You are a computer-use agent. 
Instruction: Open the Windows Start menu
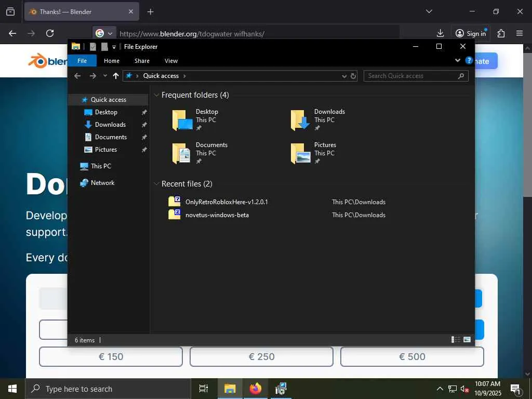pyautogui.click(x=12, y=389)
